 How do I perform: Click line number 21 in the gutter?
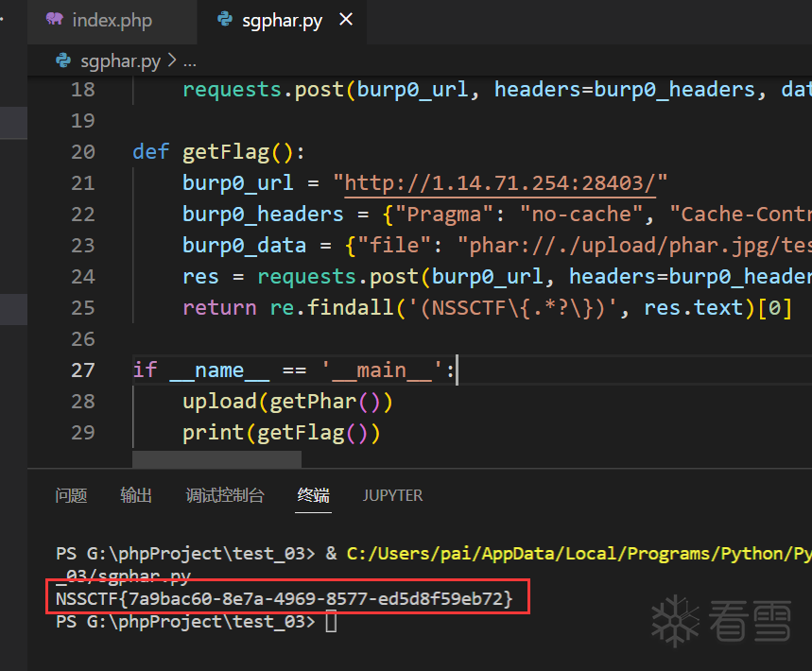click(83, 182)
